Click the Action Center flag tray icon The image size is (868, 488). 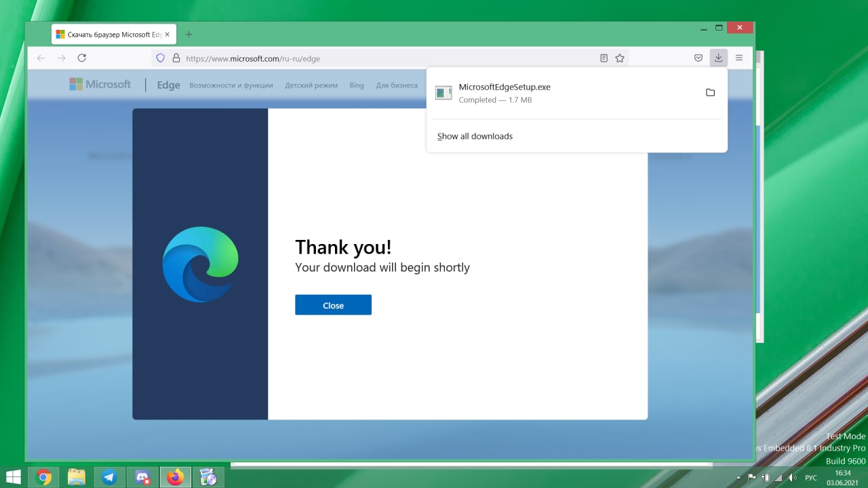tap(751, 478)
